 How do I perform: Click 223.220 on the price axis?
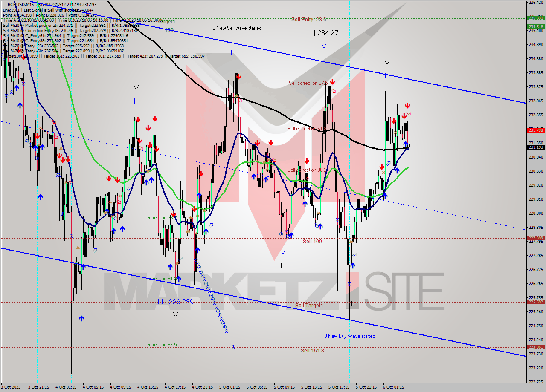(x=535, y=368)
